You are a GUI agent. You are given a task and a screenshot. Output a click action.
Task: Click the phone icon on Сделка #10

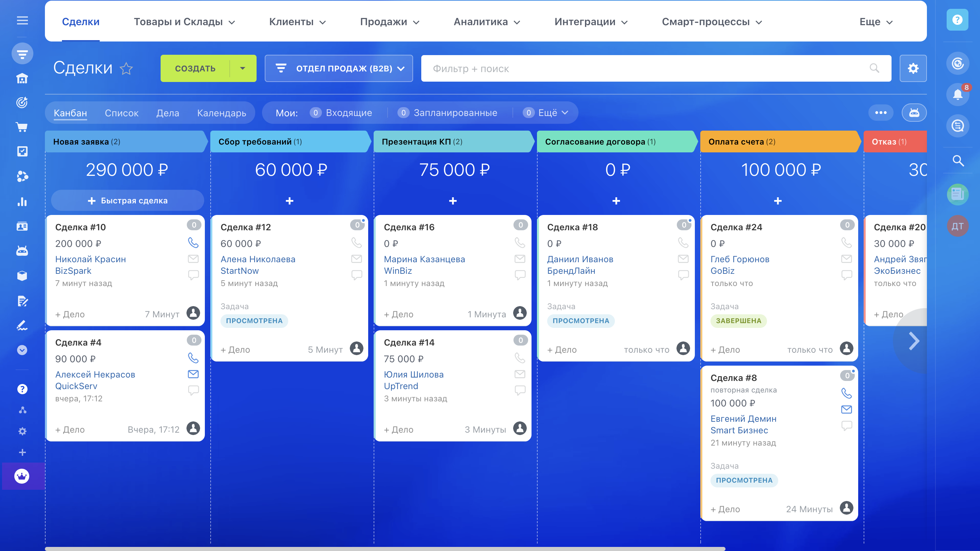[193, 243]
